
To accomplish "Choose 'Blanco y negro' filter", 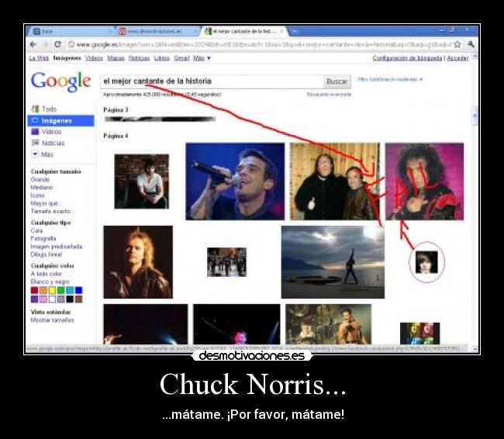I will pyautogui.click(x=50, y=282).
